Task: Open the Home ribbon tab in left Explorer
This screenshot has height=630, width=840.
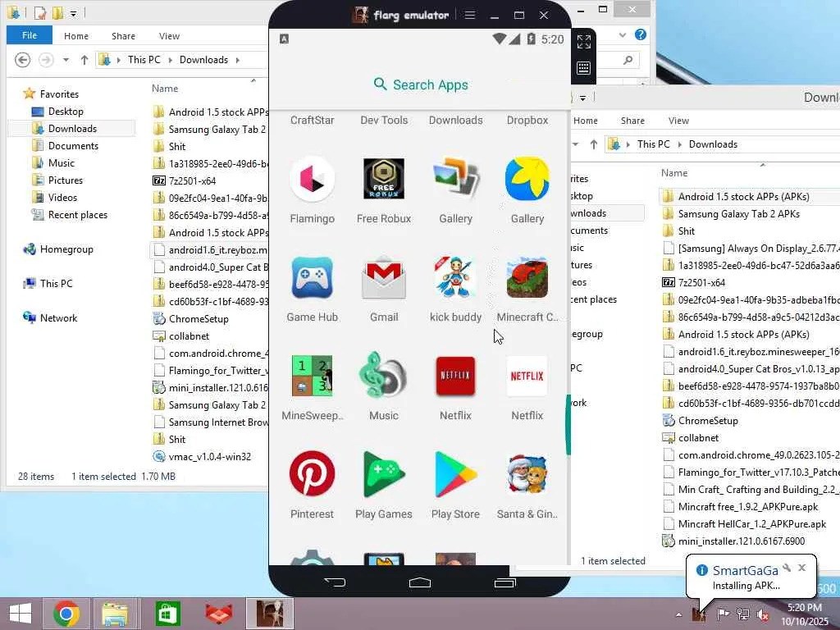Action: coord(76,36)
